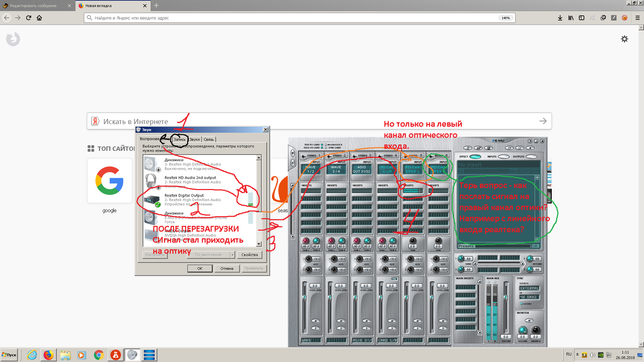Open the Library icon next to Downloads
This screenshot has height=362, width=644.
pos(571,17)
